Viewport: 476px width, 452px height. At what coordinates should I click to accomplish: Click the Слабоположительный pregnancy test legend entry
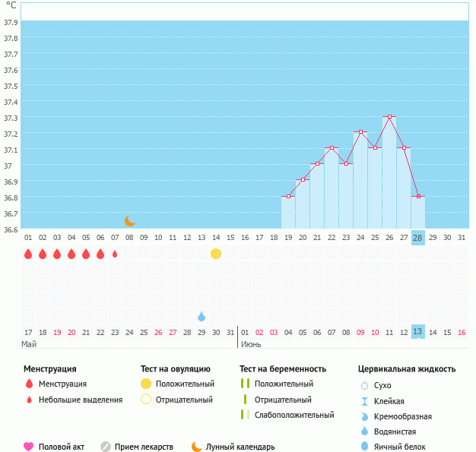pyautogui.click(x=294, y=415)
